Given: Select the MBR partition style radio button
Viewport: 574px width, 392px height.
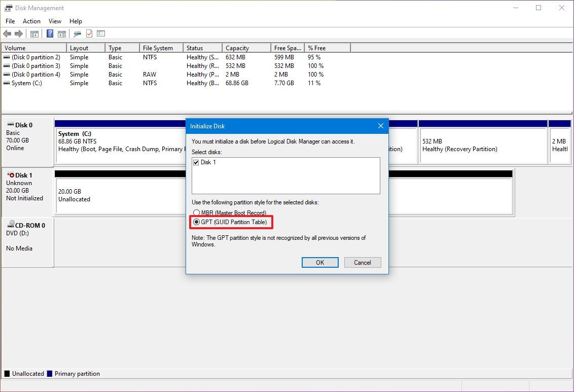Looking at the screenshot, I should 196,212.
